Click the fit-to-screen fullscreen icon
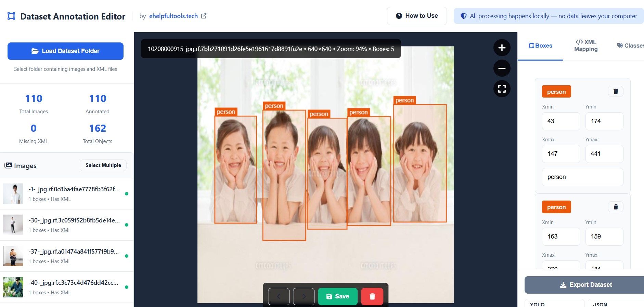Screen dimensions: 644x307 [x=502, y=89]
